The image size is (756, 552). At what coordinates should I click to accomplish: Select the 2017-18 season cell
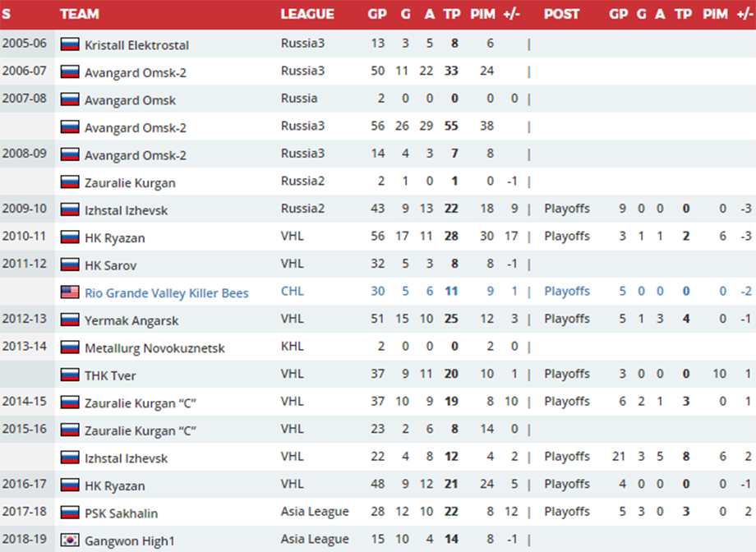point(25,511)
